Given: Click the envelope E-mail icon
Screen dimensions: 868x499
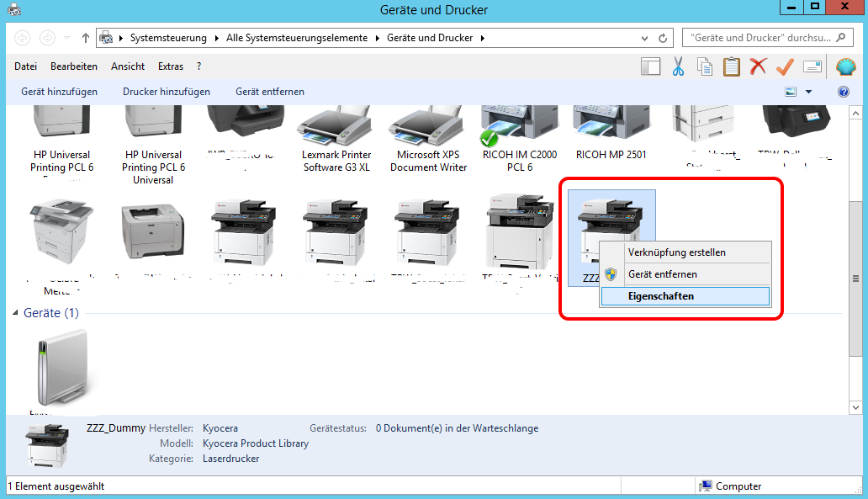Looking at the screenshot, I should [x=812, y=66].
